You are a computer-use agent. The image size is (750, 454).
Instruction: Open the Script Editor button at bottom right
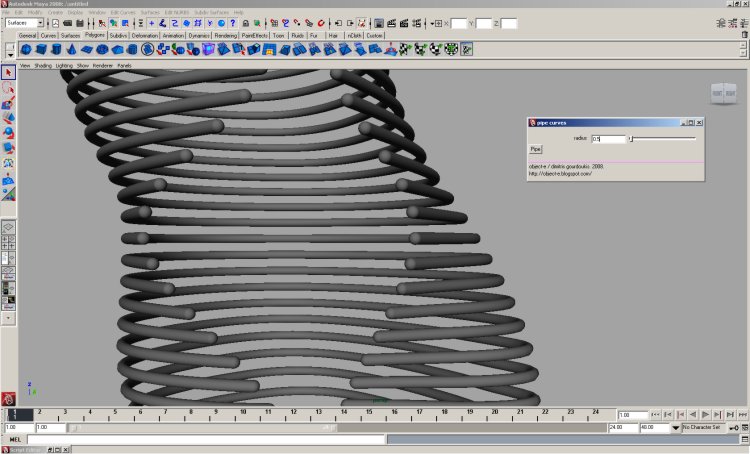[x=745, y=439]
